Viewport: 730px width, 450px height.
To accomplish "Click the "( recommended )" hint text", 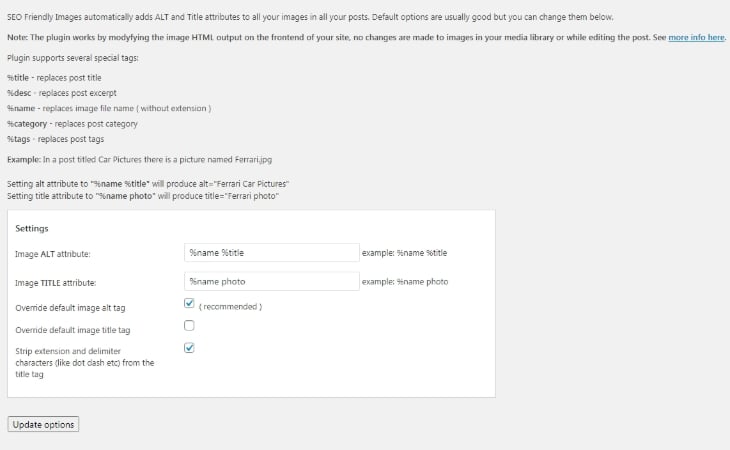I will [230, 307].
